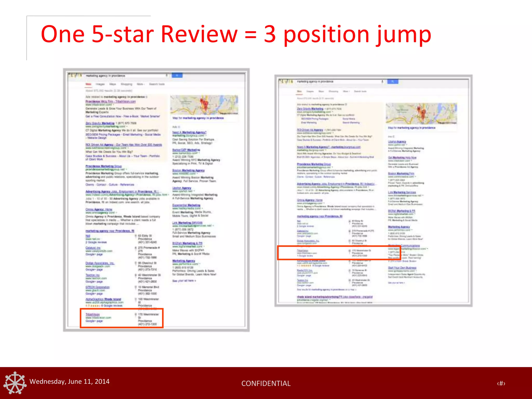Click the blue search button in left screenshot

tap(177, 75)
